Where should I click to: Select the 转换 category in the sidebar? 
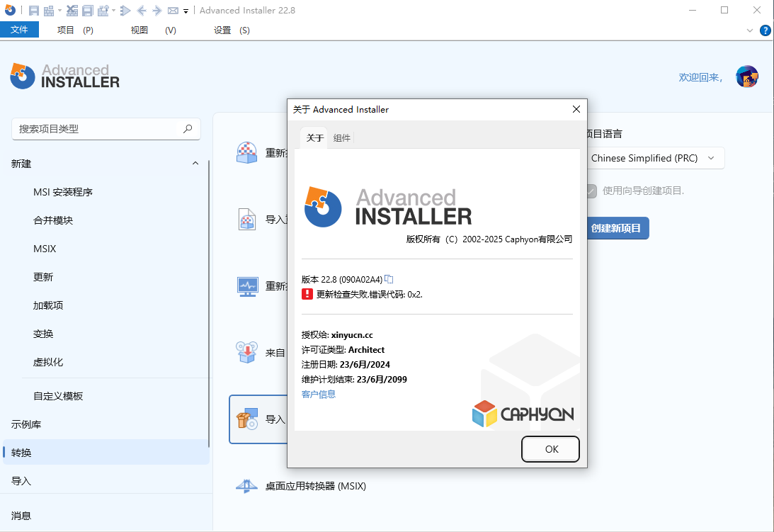click(106, 453)
